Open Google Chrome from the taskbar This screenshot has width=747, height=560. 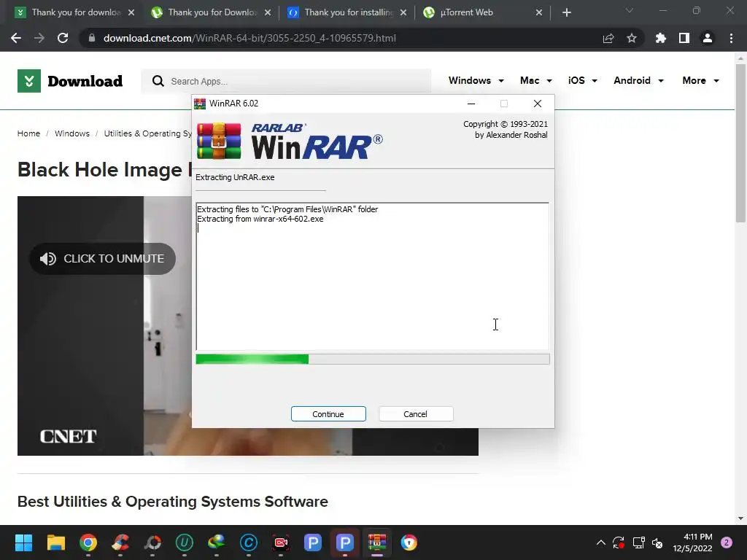click(x=88, y=542)
